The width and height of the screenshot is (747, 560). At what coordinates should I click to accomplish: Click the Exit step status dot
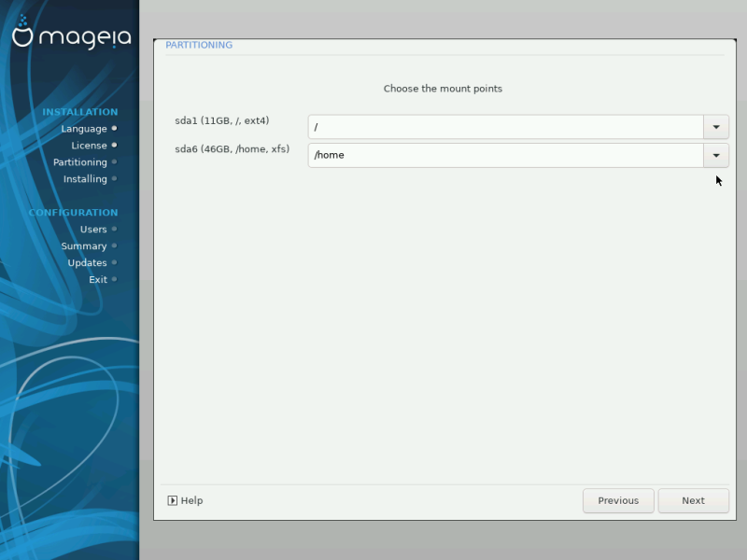[x=114, y=279]
